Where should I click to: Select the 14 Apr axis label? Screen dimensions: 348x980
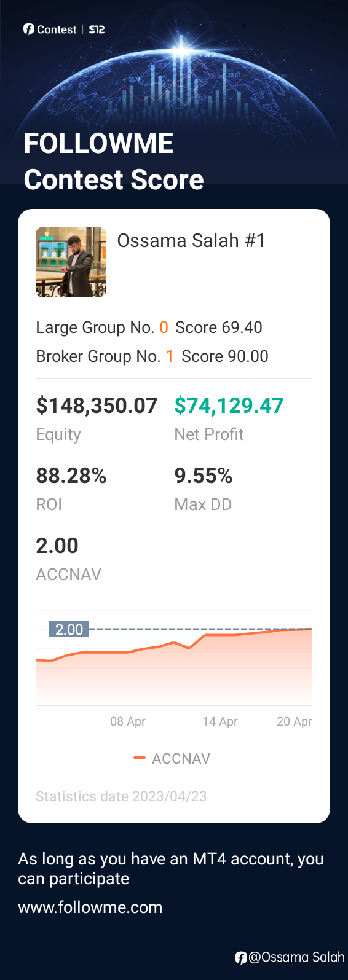[x=220, y=721]
